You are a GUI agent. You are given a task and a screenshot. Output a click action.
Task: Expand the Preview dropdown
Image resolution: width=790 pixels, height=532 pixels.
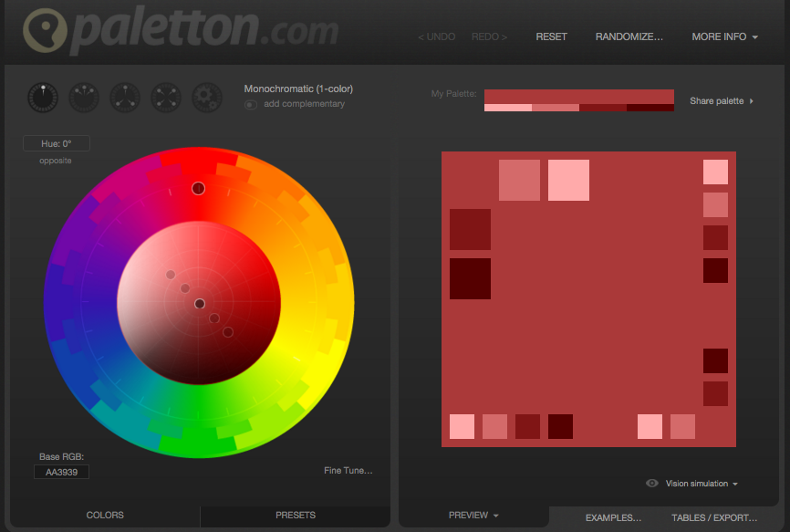[473, 515]
